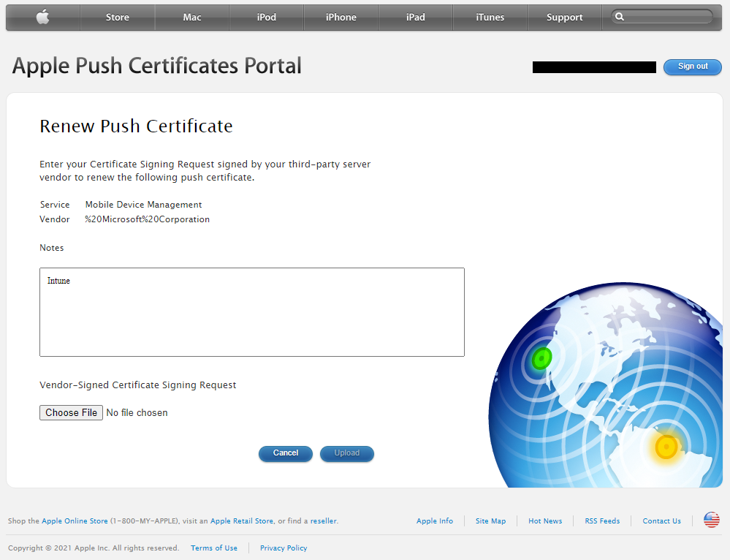Open the Terms of Use link

coord(213,548)
